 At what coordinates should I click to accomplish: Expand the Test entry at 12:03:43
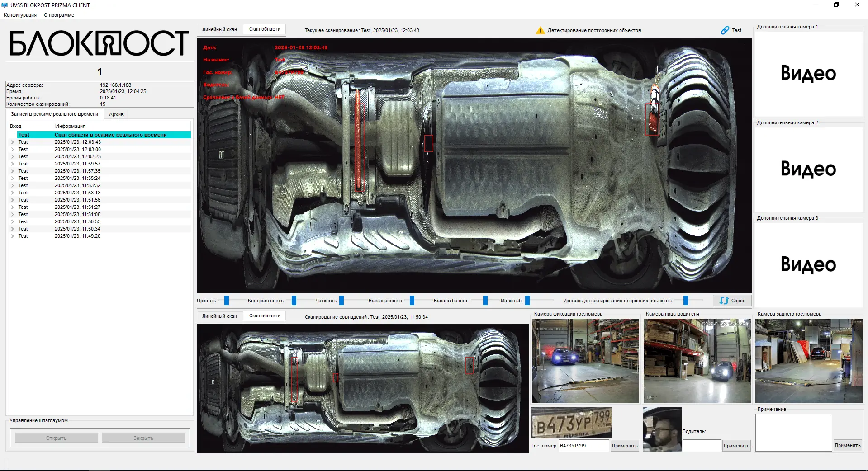point(13,142)
